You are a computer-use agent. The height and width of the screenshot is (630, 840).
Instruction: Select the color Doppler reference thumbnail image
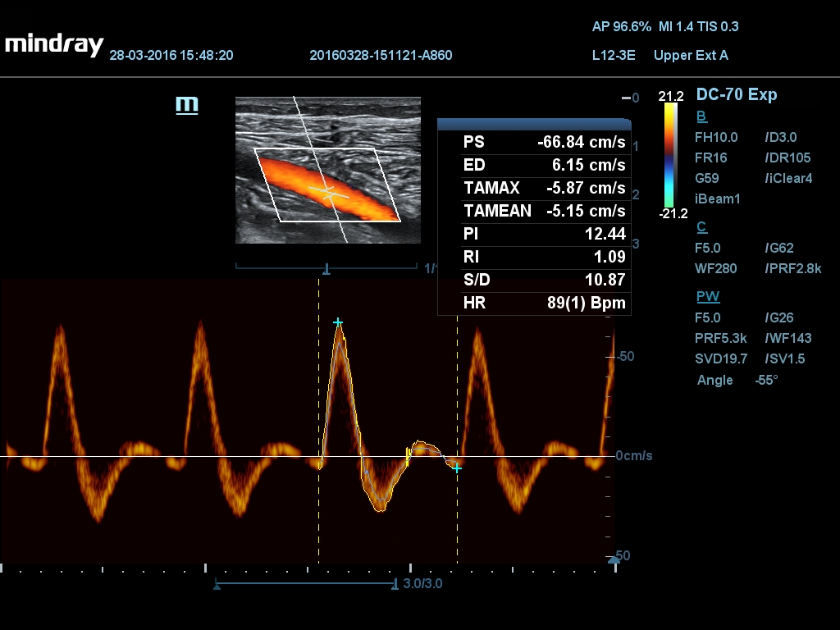tap(328, 168)
